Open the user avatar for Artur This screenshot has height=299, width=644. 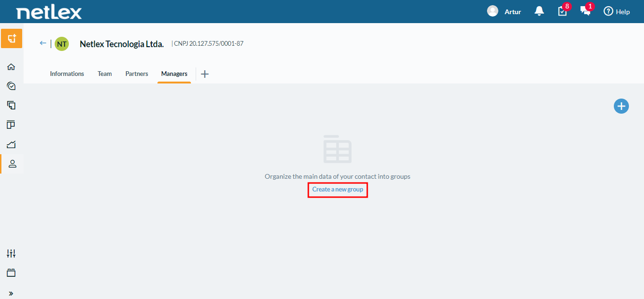[493, 11]
